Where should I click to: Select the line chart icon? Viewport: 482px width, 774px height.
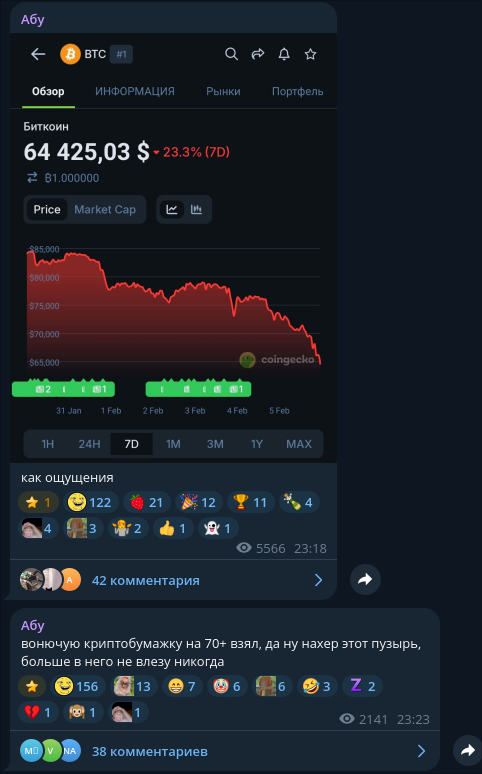point(172,209)
